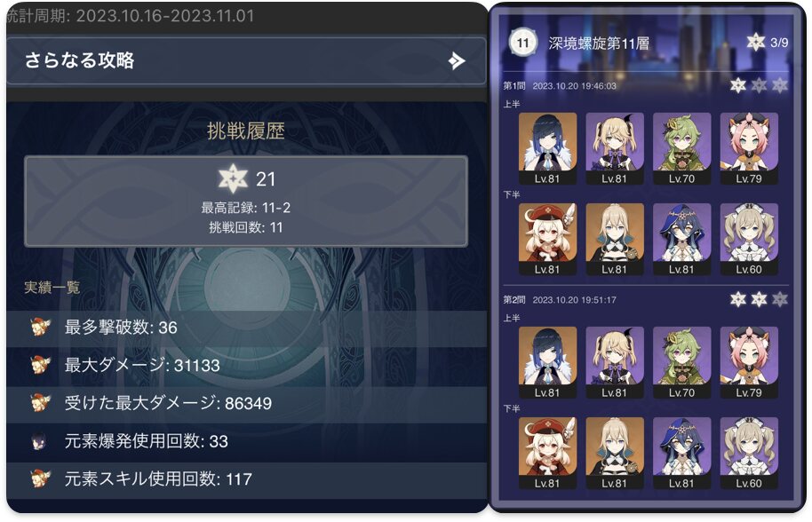Image resolution: width=812 pixels, height=522 pixels.
Task: Click the floor 11 badge icon
Action: click(x=522, y=43)
